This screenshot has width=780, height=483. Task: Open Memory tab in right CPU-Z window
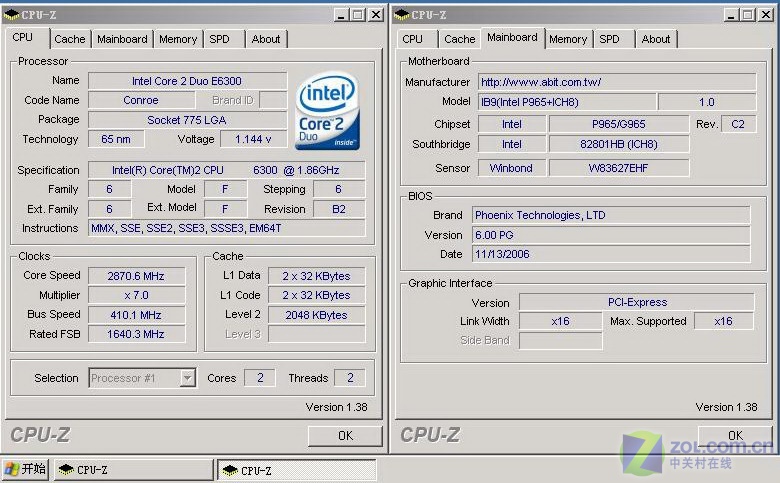(x=568, y=39)
